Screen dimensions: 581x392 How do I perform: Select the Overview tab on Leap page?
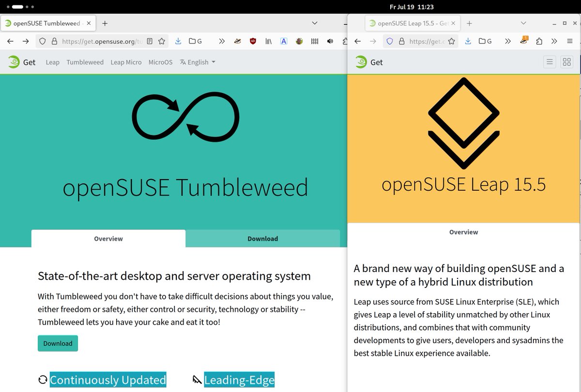click(463, 232)
